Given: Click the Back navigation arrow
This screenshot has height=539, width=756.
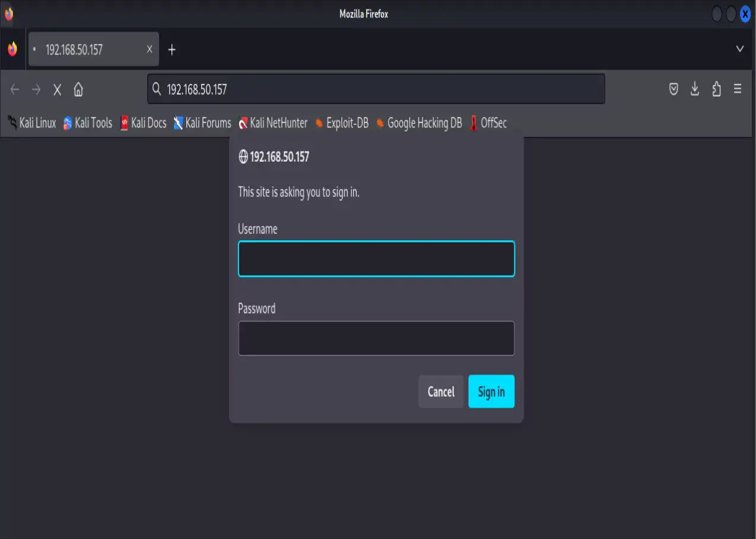Looking at the screenshot, I should click(14, 89).
